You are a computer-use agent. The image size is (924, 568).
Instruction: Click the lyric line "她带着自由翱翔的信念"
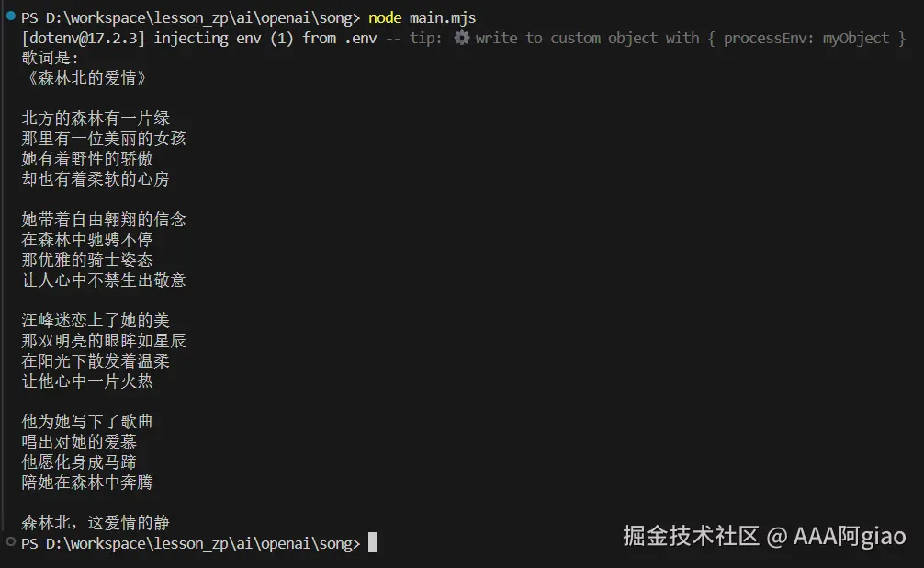(x=104, y=220)
